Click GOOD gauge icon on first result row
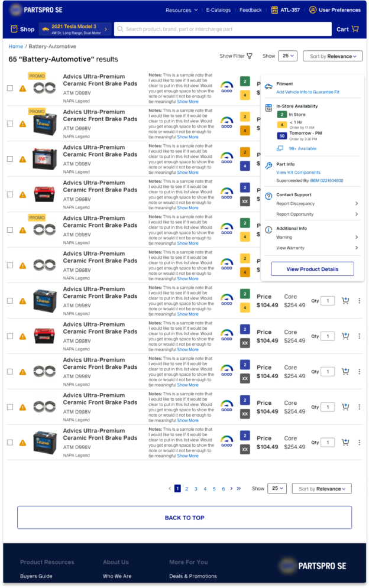 coord(226,87)
